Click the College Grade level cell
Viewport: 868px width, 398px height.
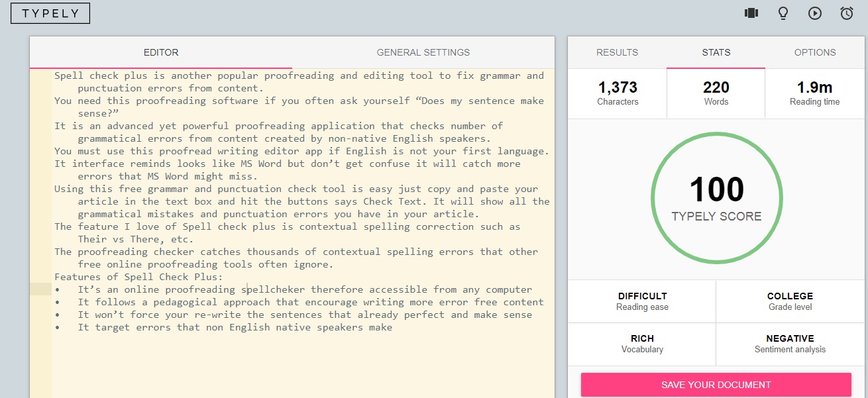point(790,301)
